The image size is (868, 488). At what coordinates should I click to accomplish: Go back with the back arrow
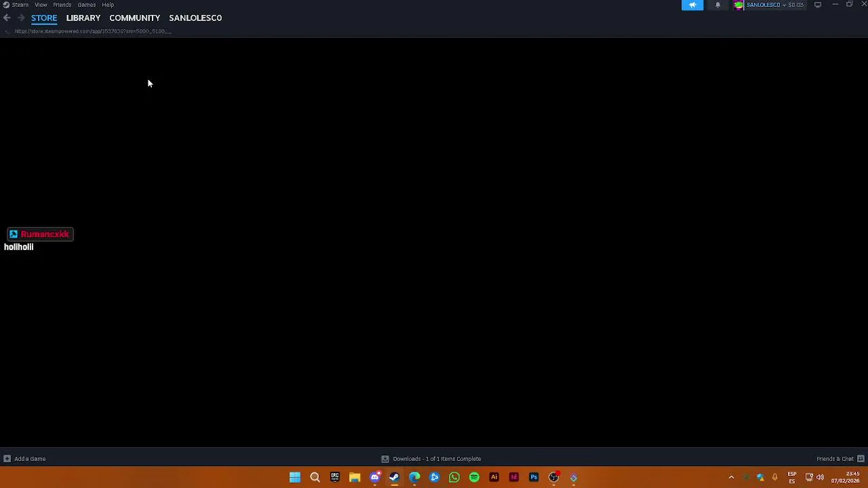(7, 18)
